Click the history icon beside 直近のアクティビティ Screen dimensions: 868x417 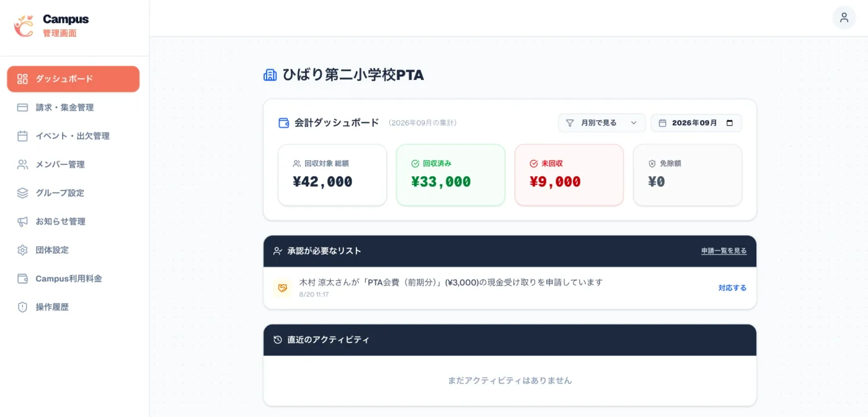pyautogui.click(x=278, y=340)
